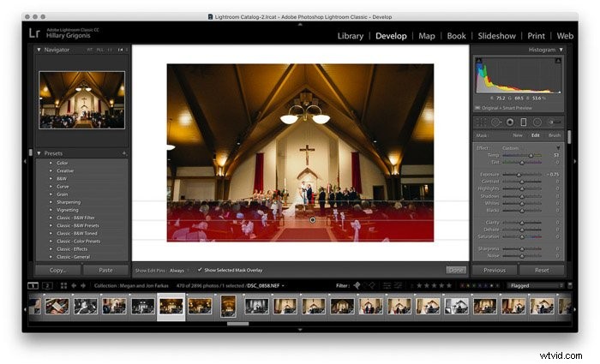The height and width of the screenshot is (364, 600).
Task: Open the Flagged filter preset dropdown
Action: pos(536,285)
